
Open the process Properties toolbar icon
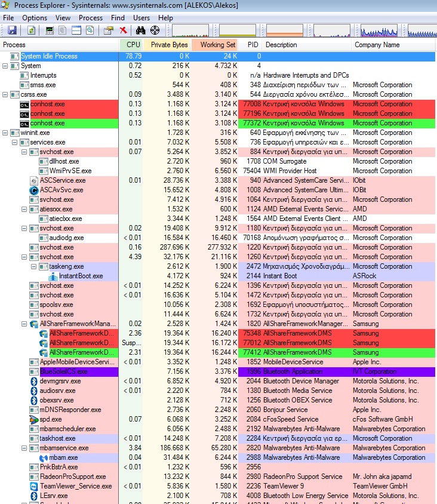pyautogui.click(x=109, y=30)
